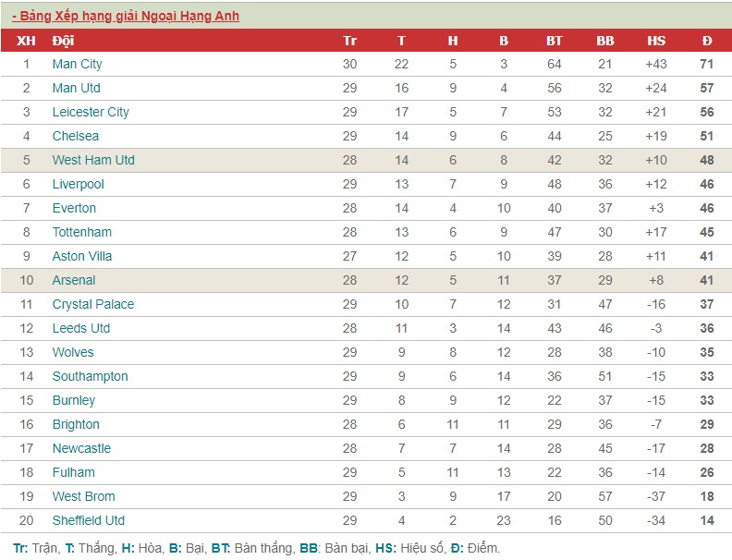Image resolution: width=732 pixels, height=560 pixels.
Task: Click the Đ points column header
Action: pos(707,41)
